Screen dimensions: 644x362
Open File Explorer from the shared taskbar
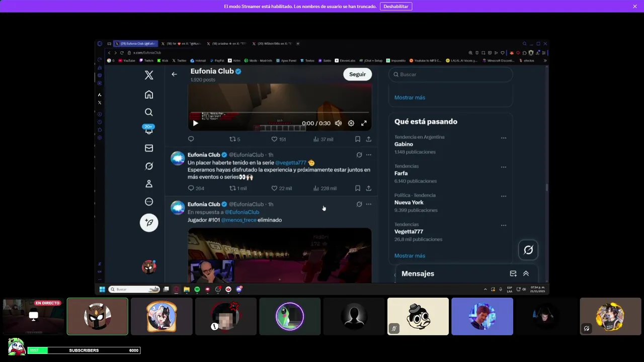(x=186, y=289)
